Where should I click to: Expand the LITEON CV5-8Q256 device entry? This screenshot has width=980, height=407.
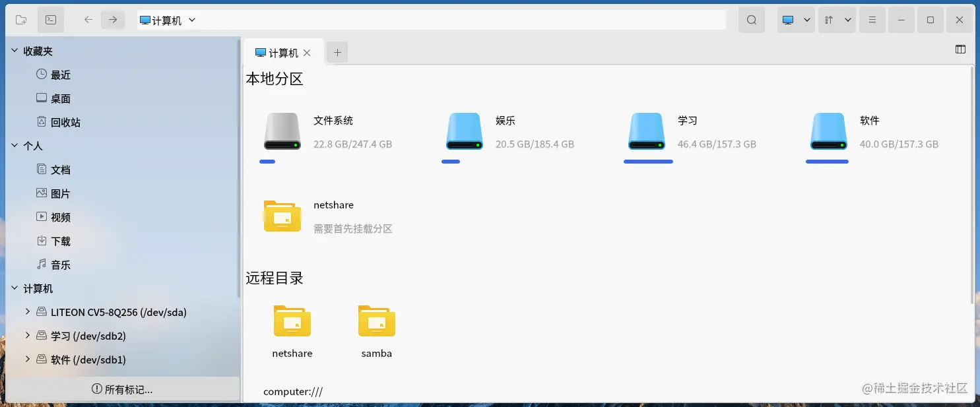click(x=26, y=312)
